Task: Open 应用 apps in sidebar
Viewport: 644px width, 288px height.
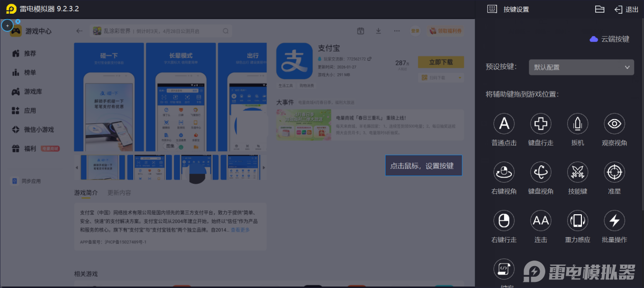Action: 24,110
